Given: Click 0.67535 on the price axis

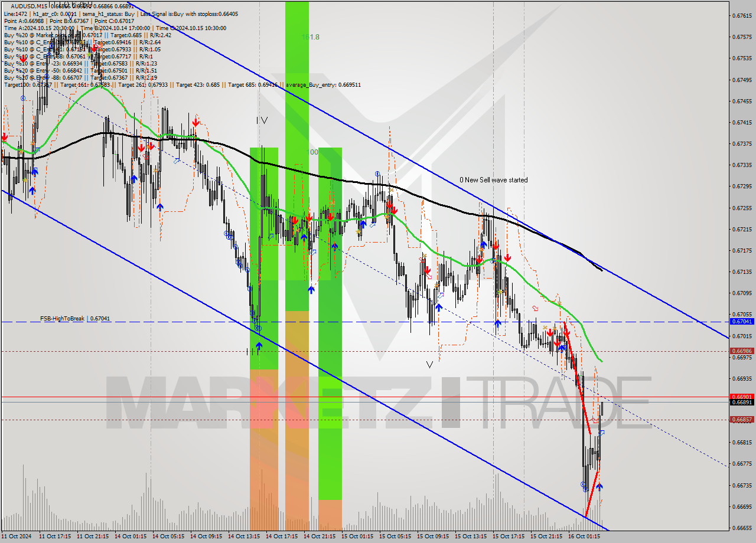Looking at the screenshot, I should click(x=742, y=58).
